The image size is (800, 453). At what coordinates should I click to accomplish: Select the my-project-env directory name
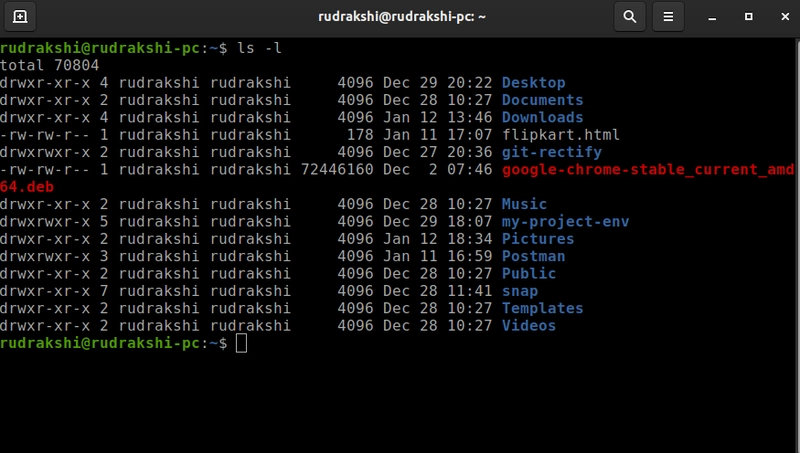point(565,221)
